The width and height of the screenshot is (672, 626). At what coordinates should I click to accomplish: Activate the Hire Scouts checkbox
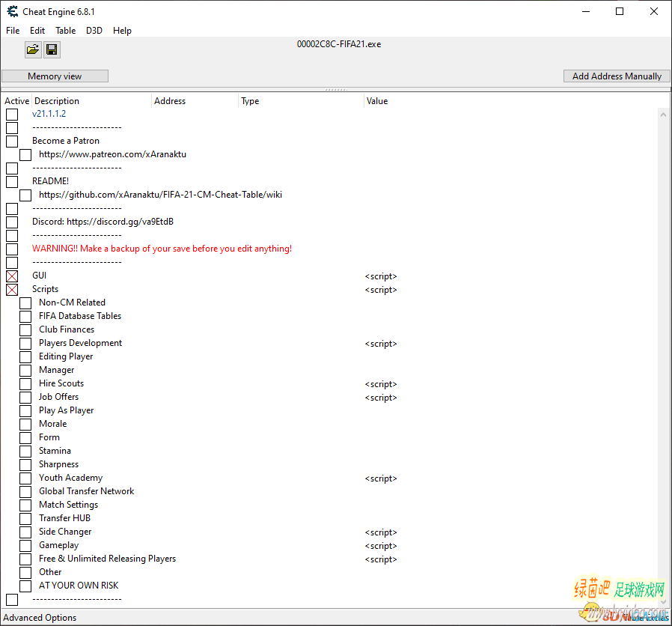pyautogui.click(x=25, y=384)
